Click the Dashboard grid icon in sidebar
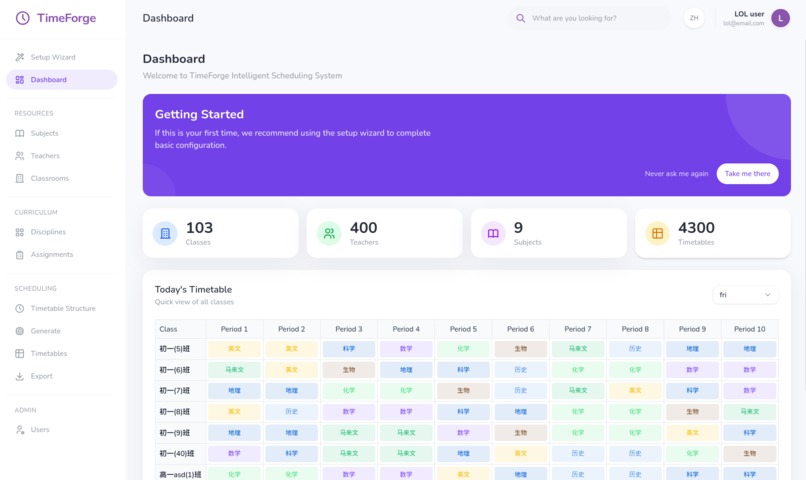This screenshot has width=806, height=480. tap(20, 80)
